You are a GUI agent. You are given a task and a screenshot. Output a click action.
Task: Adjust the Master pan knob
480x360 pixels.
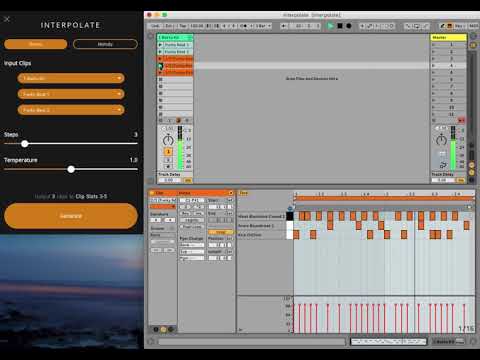coord(441,140)
